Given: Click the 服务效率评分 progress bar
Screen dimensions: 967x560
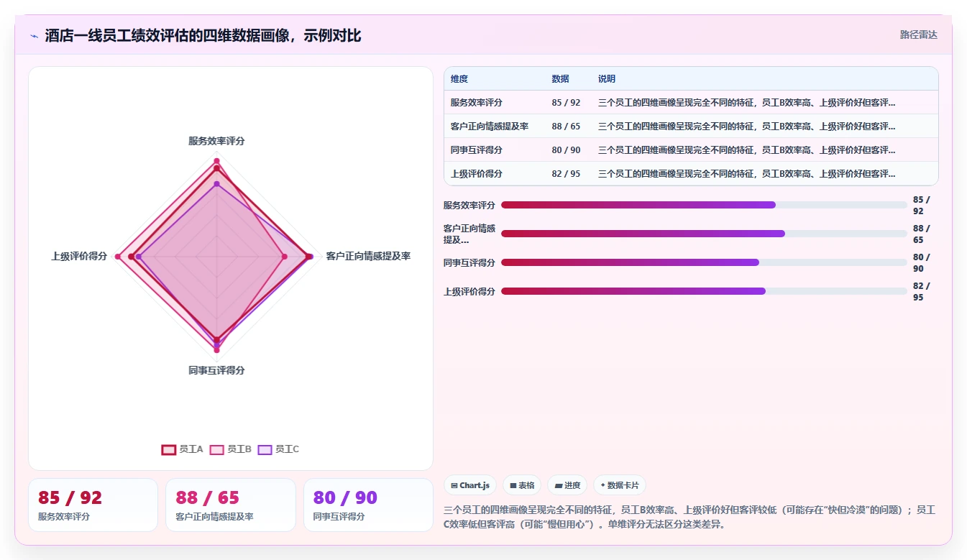Looking at the screenshot, I should 704,205.
